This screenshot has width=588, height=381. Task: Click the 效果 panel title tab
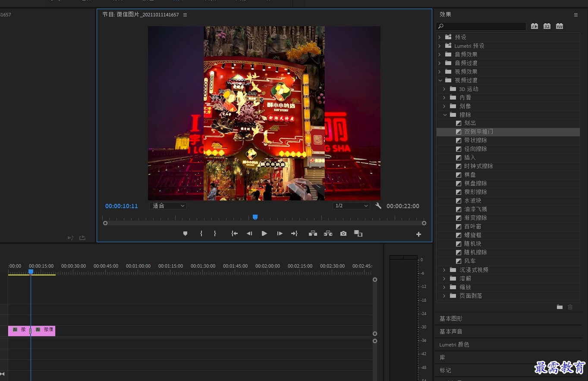click(445, 15)
